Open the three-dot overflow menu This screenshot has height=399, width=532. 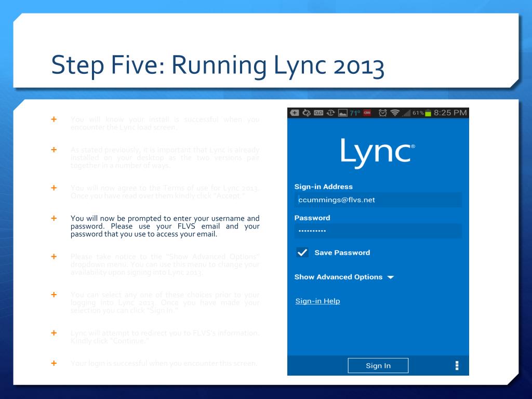[457, 365]
